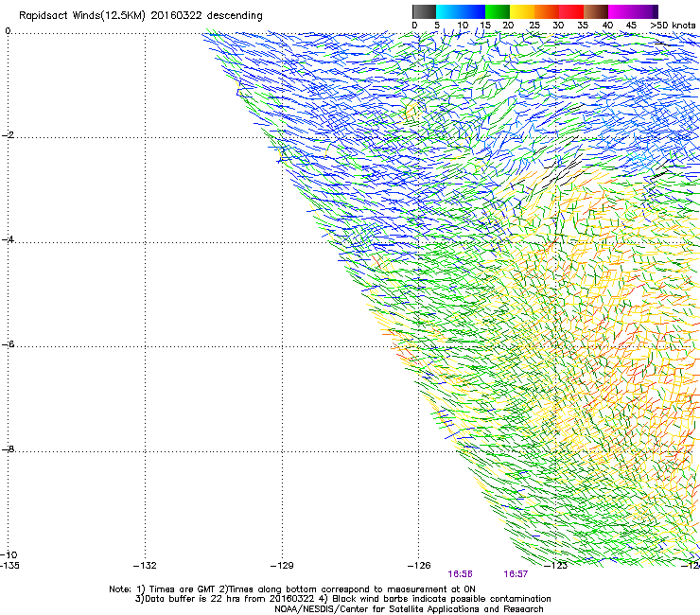Click the dark purple 45-50 knots segment
The width and height of the screenshot is (700, 615).
tap(645, 11)
